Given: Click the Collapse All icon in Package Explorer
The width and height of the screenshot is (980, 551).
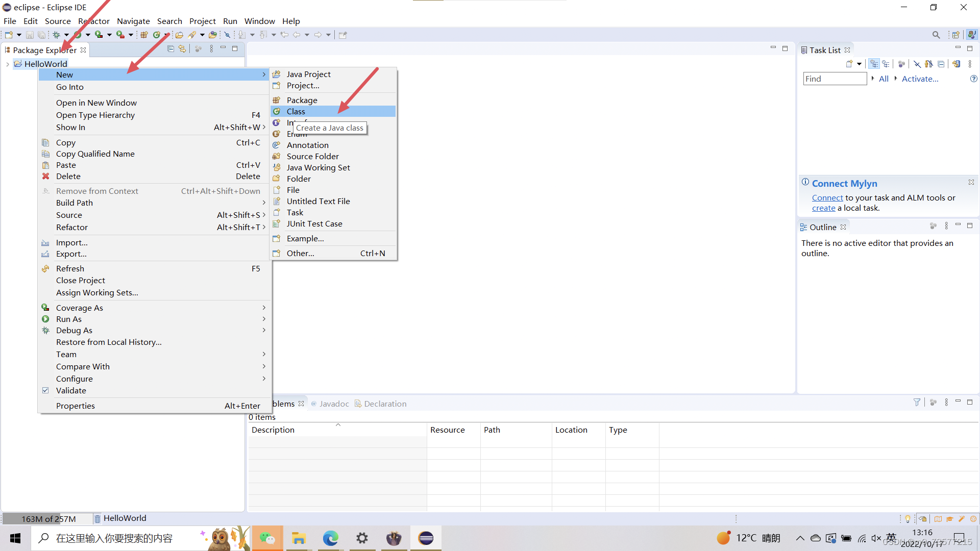Looking at the screenshot, I should [x=170, y=48].
